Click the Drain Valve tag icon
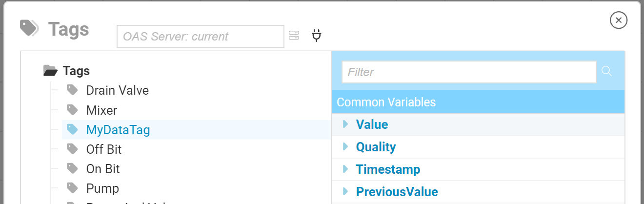 click(72, 90)
